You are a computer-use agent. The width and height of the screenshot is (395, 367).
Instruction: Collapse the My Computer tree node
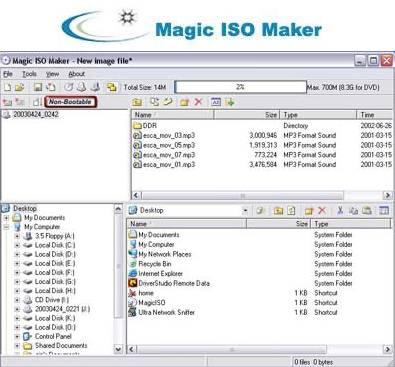click(6, 227)
